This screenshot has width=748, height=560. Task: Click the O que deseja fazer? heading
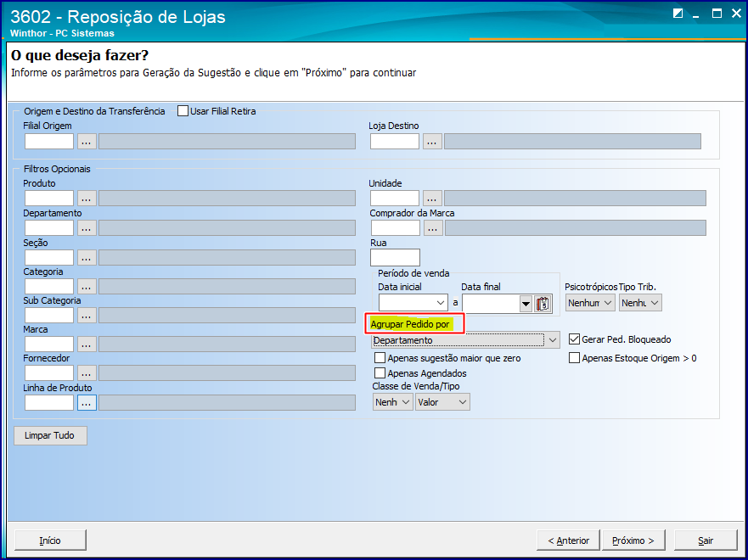[x=80, y=55]
